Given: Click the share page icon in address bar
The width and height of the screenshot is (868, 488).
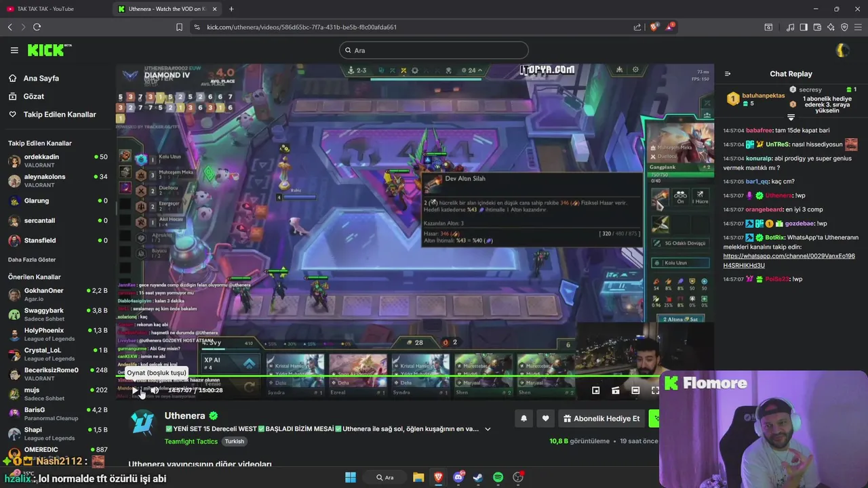Looking at the screenshot, I should [x=637, y=27].
